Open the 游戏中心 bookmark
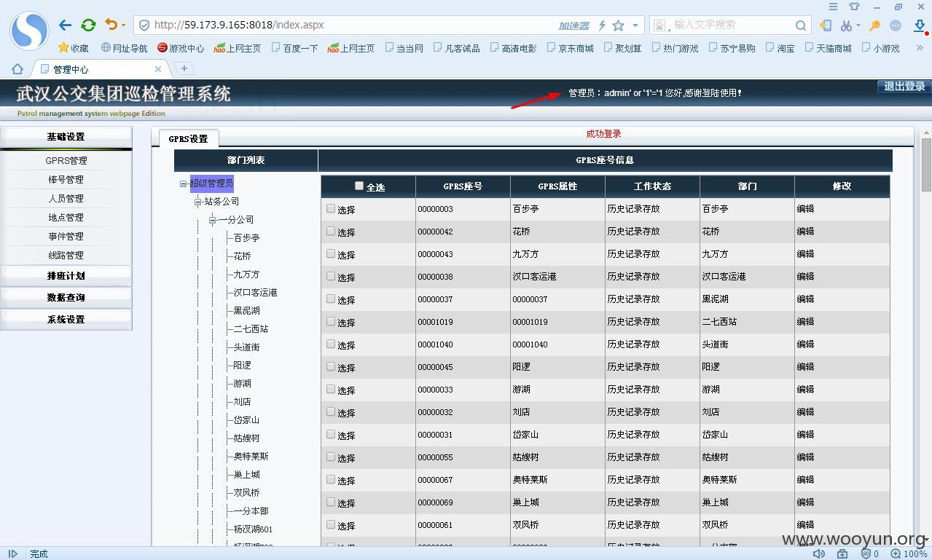 181,48
